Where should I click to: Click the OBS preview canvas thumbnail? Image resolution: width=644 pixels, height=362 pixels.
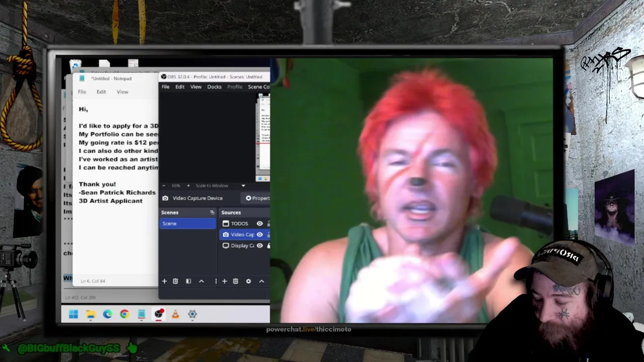coord(263,138)
